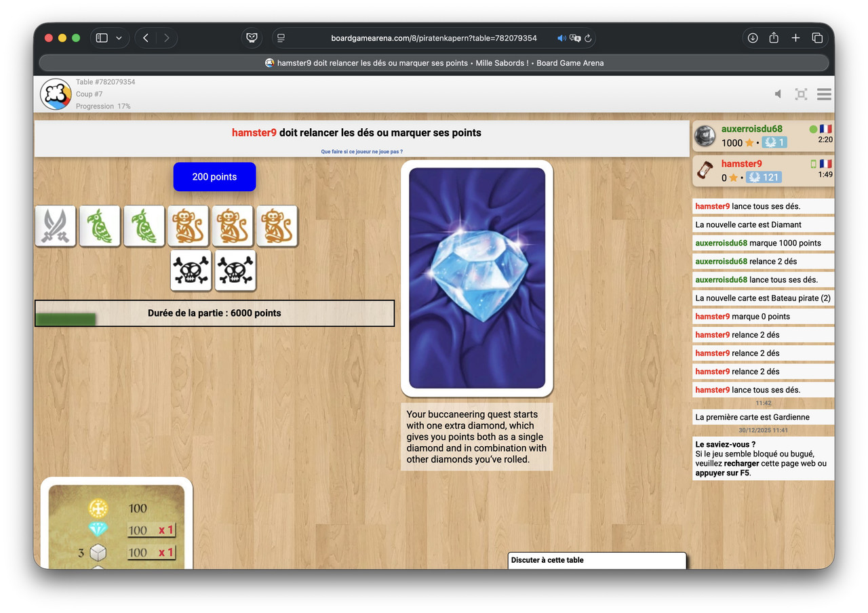Open hamster9 hourglass avatar
This screenshot has width=868, height=613.
point(705,170)
